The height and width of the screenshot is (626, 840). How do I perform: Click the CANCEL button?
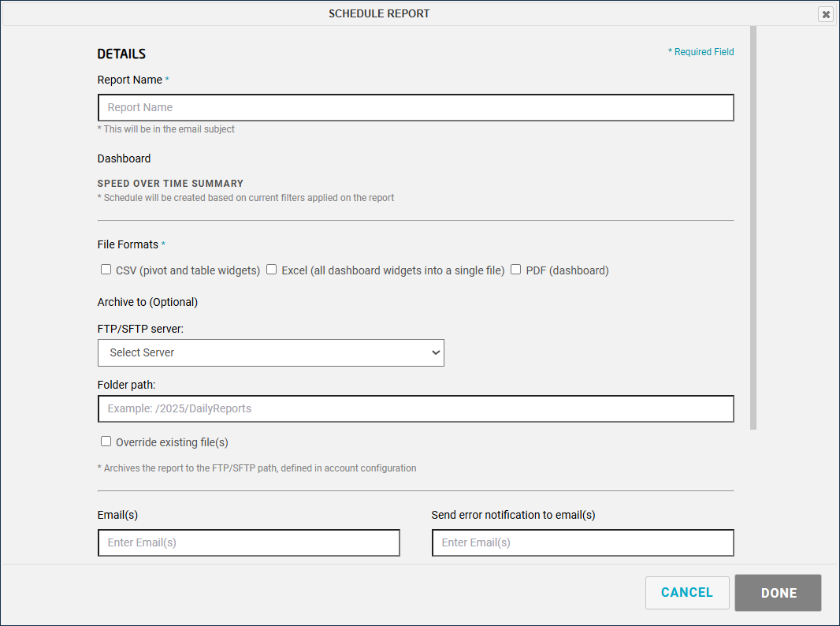pyautogui.click(x=687, y=593)
